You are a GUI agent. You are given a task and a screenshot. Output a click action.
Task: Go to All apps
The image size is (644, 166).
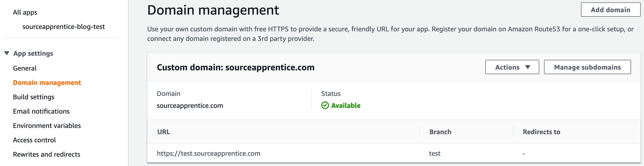(x=25, y=12)
